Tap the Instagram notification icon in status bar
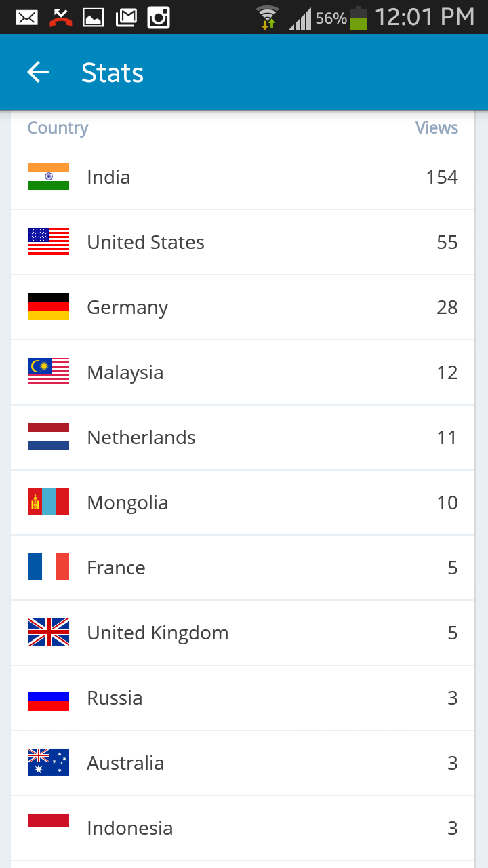 [x=159, y=18]
